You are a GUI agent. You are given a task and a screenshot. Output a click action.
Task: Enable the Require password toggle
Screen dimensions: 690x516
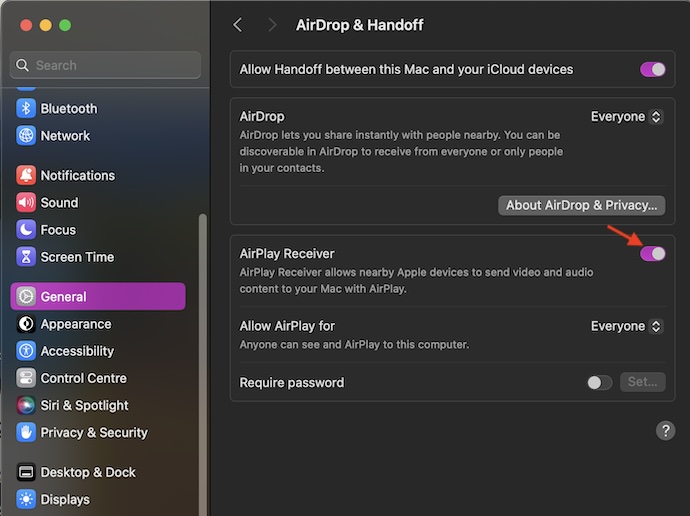tap(599, 382)
